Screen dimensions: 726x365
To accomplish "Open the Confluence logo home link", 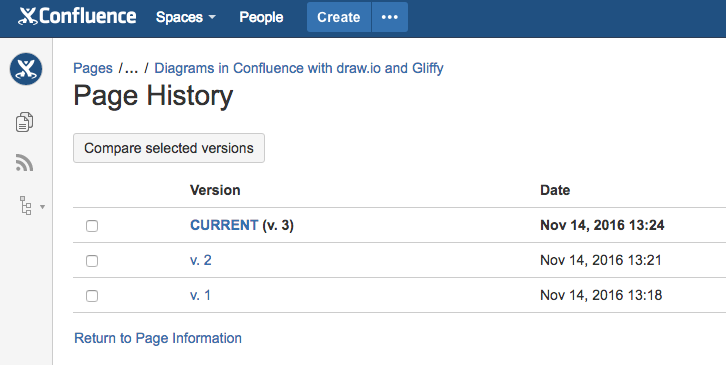I will coord(77,17).
